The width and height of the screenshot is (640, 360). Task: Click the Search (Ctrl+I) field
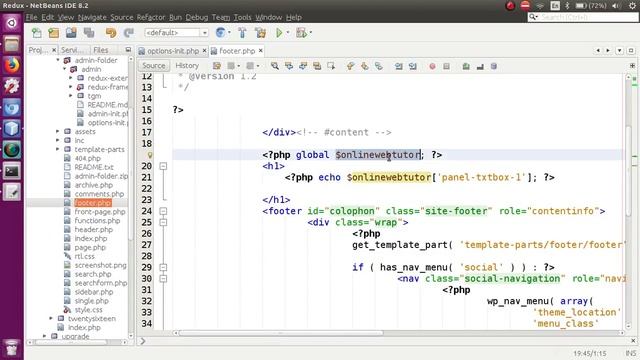tap(583, 17)
